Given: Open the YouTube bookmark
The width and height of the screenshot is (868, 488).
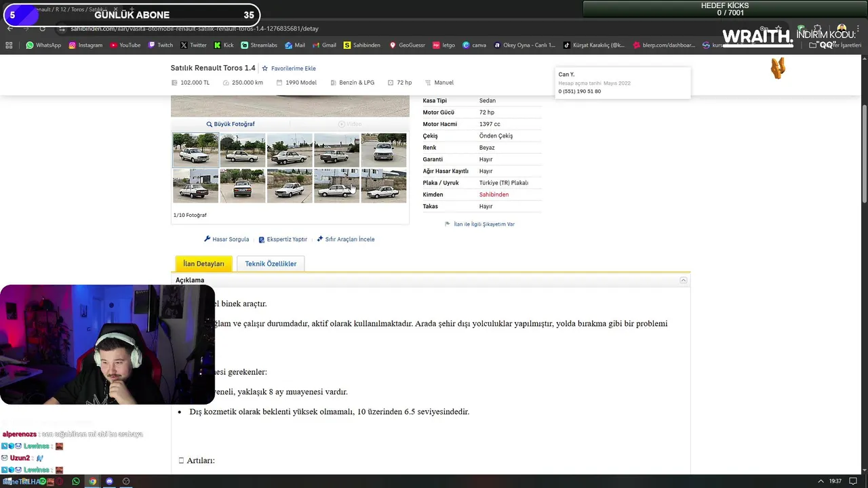Looking at the screenshot, I should tap(125, 45).
